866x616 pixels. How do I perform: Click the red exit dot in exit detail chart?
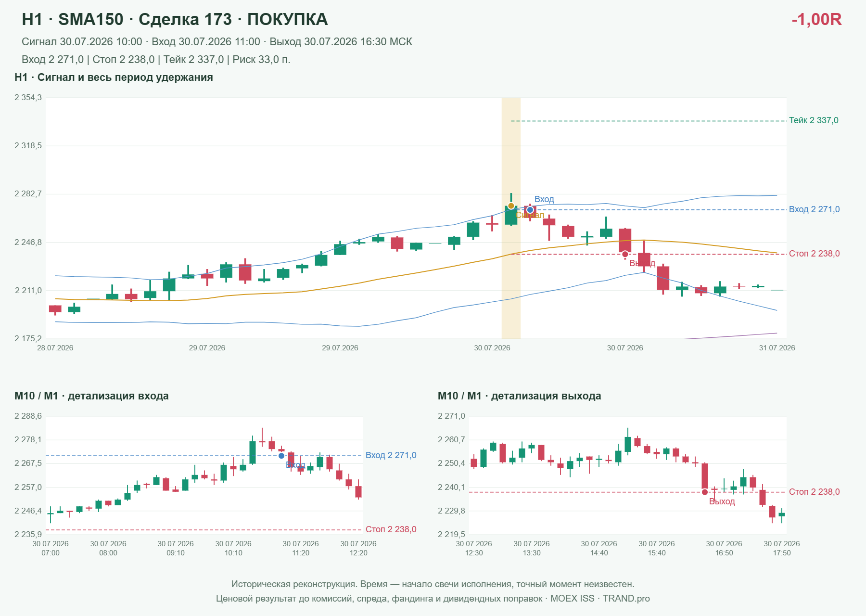coord(705,492)
